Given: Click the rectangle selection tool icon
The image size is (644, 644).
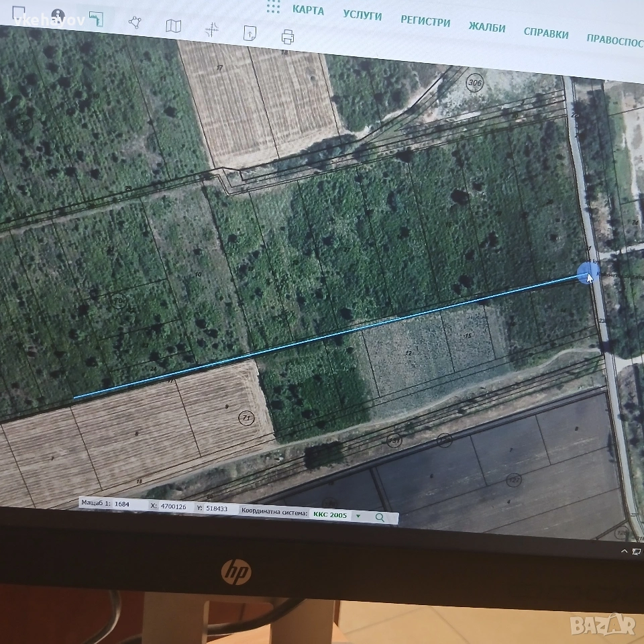Looking at the screenshot, I should pos(19,13).
